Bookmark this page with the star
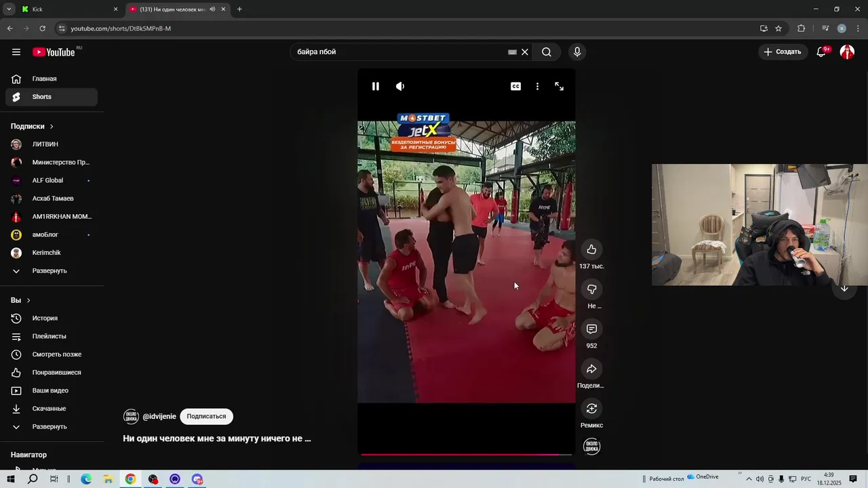 tap(778, 28)
